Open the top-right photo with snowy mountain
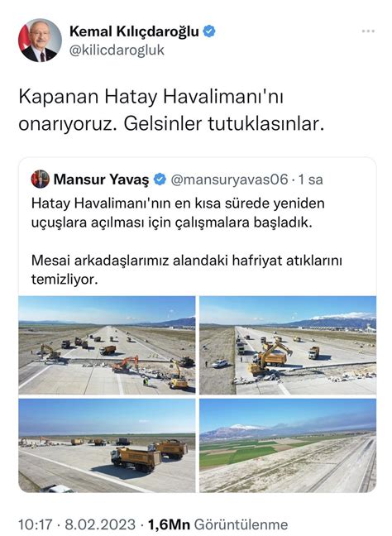392x536 pixels. pyautogui.click(x=288, y=345)
